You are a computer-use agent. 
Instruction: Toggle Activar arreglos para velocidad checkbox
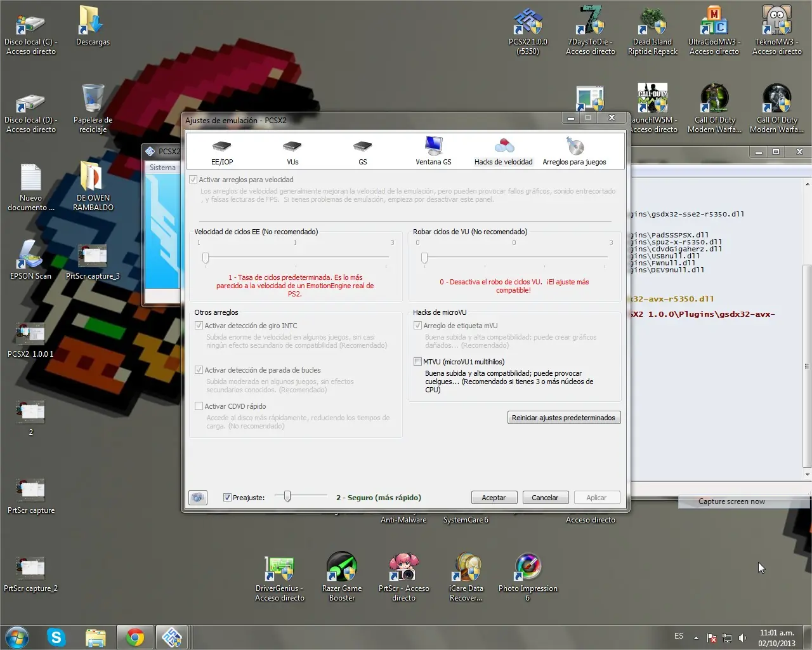[x=193, y=180]
